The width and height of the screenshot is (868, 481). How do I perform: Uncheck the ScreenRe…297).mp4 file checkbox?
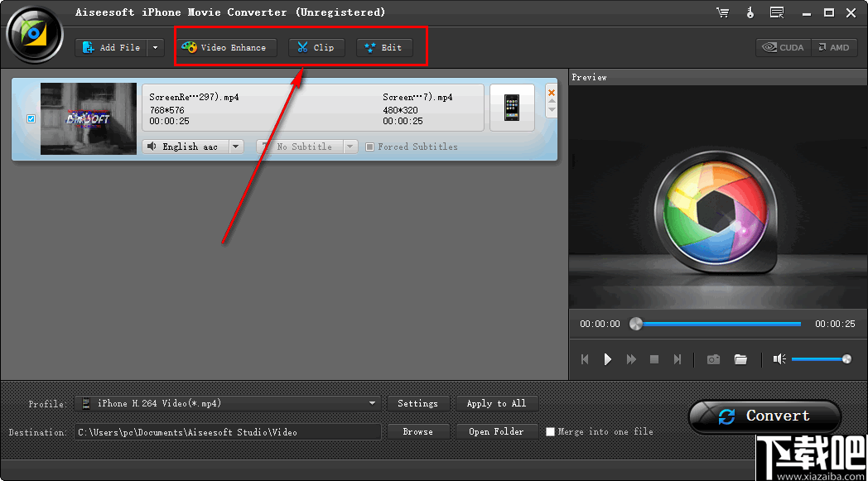pos(31,119)
